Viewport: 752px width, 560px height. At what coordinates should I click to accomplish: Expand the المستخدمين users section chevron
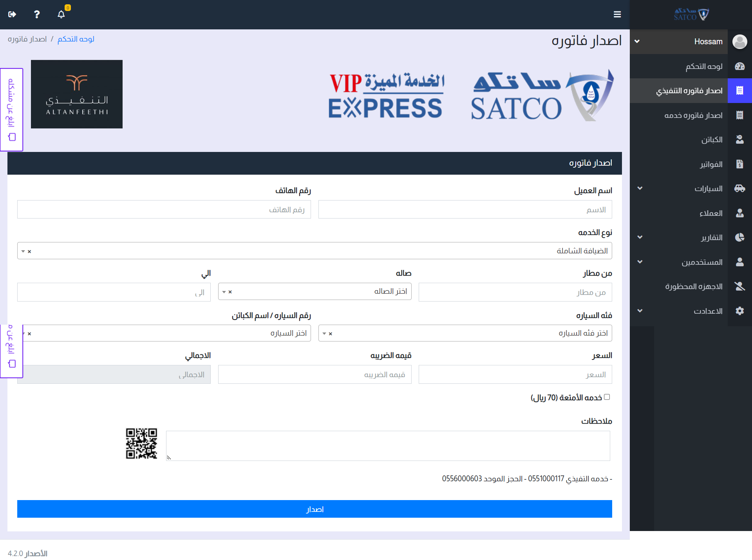(640, 262)
